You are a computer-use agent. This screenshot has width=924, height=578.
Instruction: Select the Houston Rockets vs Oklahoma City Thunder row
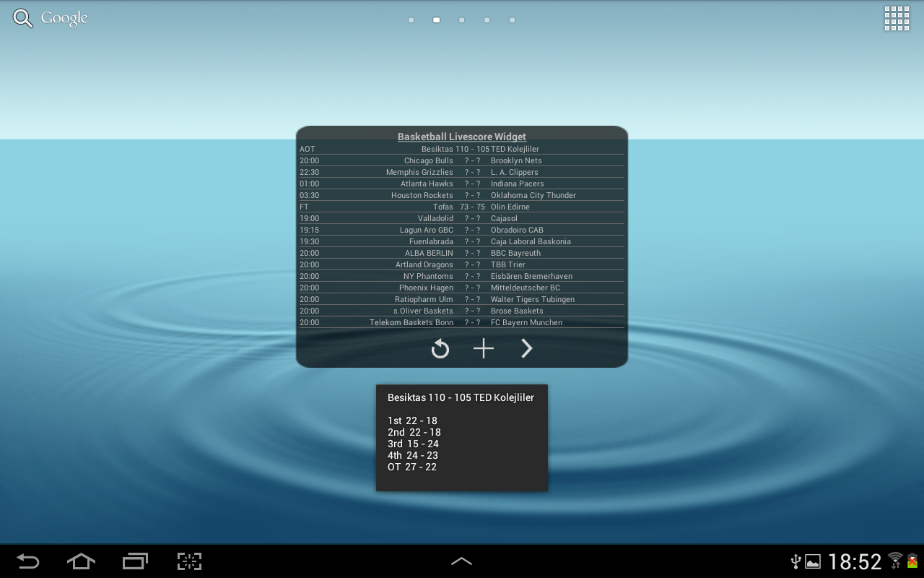click(x=462, y=195)
